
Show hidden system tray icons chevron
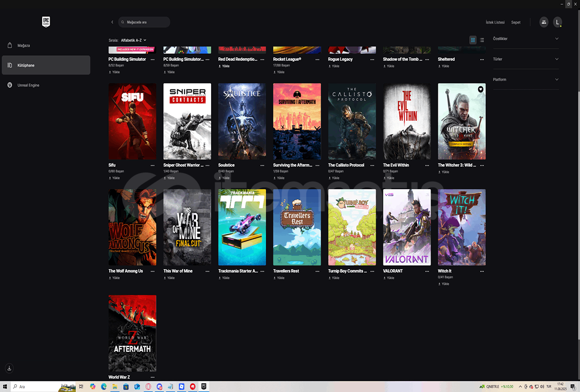coord(520,386)
